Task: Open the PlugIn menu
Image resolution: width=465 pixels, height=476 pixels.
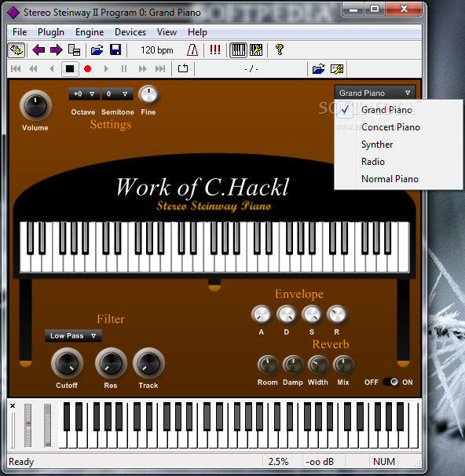Action: pyautogui.click(x=51, y=32)
